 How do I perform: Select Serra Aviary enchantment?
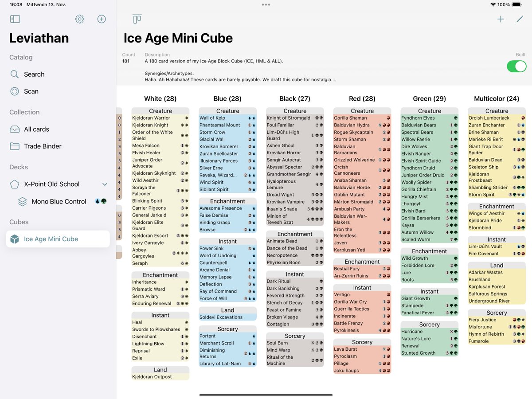coord(160,296)
